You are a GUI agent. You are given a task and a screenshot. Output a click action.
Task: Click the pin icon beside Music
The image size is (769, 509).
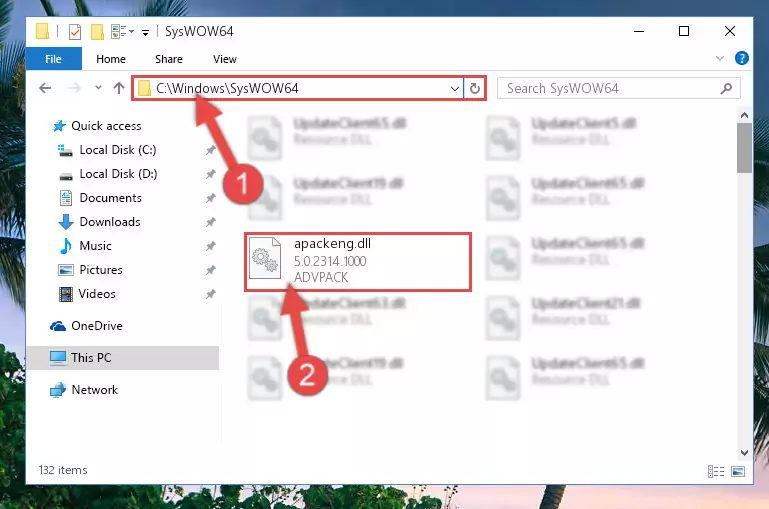tap(210, 246)
